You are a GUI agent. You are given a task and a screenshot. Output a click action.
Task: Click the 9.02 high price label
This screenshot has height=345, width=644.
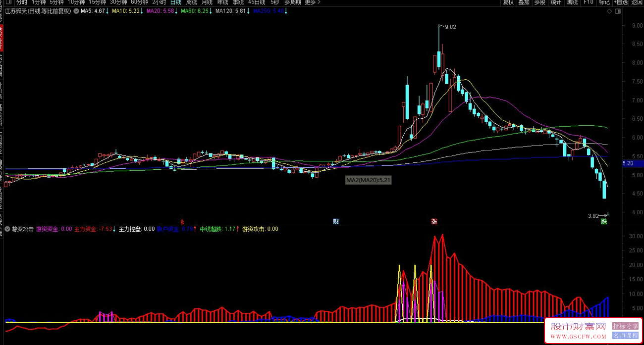point(450,27)
